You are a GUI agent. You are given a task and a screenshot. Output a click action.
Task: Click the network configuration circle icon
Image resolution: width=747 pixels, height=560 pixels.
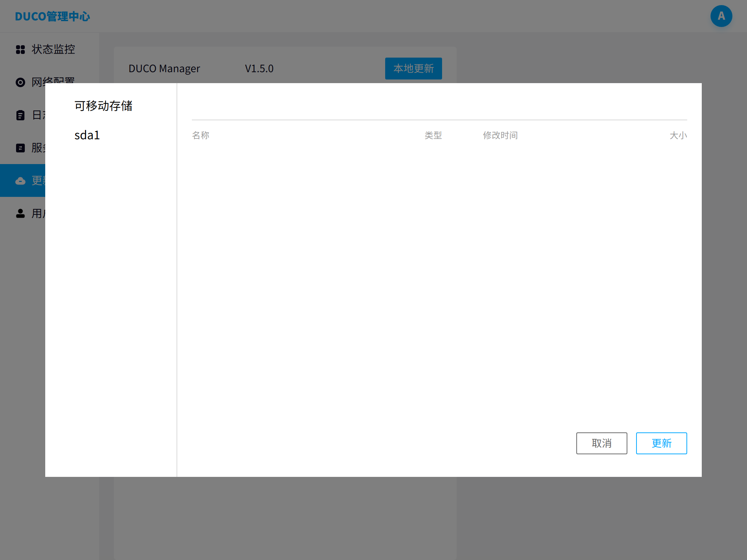(20, 82)
